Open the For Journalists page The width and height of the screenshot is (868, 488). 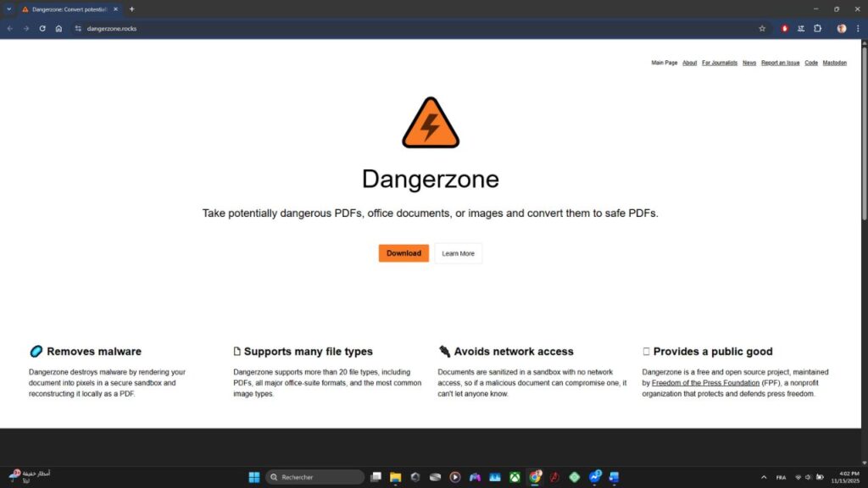click(x=719, y=63)
